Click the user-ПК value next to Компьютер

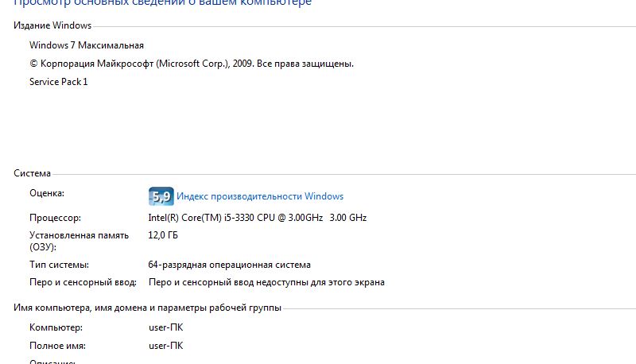click(166, 327)
